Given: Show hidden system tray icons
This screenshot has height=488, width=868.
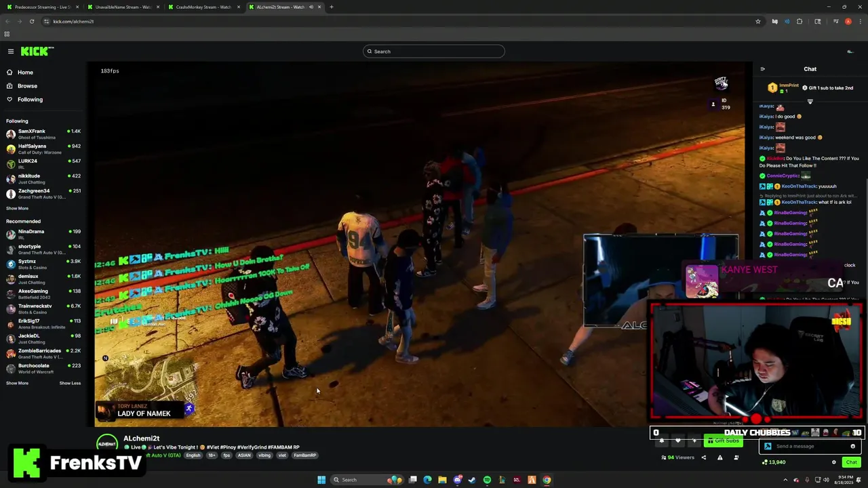Looking at the screenshot, I should coord(786,480).
